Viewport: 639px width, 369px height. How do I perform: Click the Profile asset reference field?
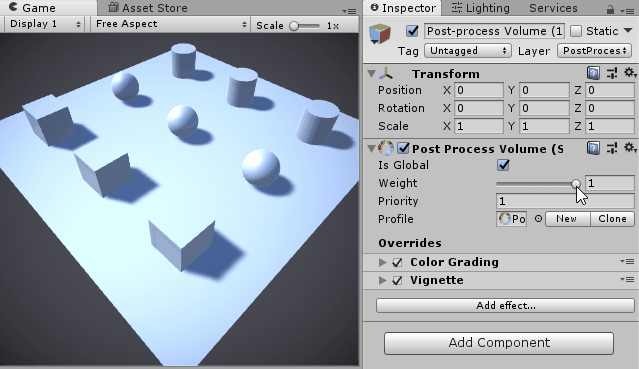(511, 219)
